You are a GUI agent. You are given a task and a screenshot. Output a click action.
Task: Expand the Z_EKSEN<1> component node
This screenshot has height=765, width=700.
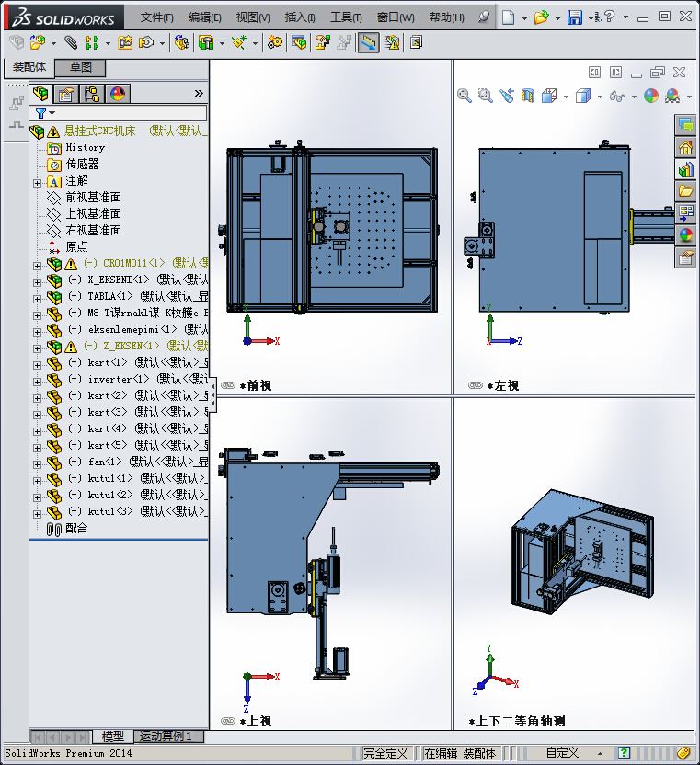coord(37,348)
